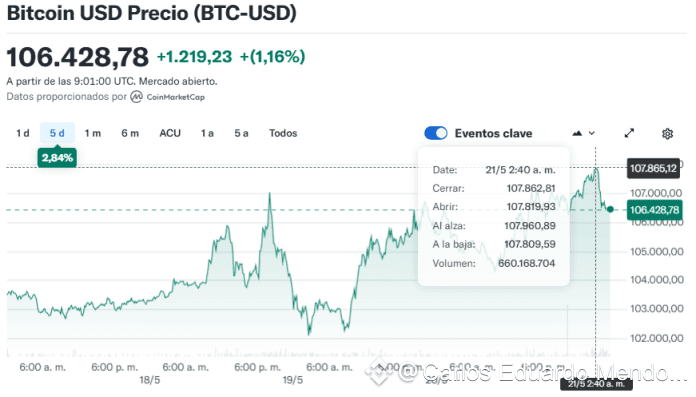Open chart settings gear icon
This screenshot has width=696, height=397.
point(667,133)
